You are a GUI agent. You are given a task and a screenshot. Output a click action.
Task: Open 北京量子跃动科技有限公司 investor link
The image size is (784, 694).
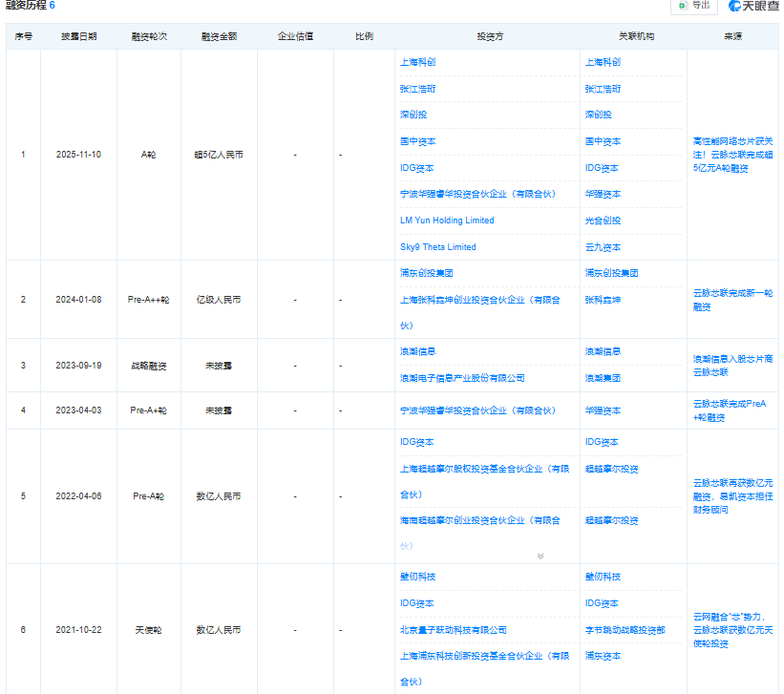[453, 630]
